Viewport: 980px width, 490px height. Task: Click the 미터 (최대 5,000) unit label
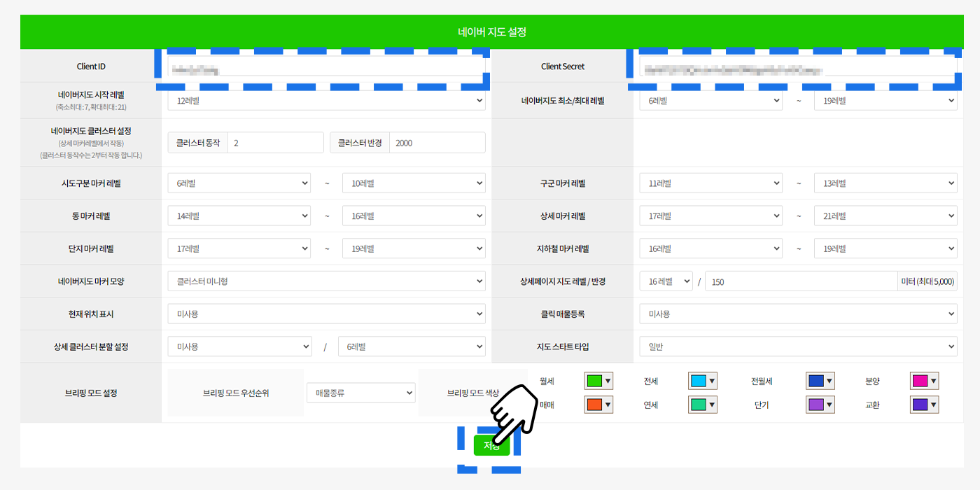927,281
